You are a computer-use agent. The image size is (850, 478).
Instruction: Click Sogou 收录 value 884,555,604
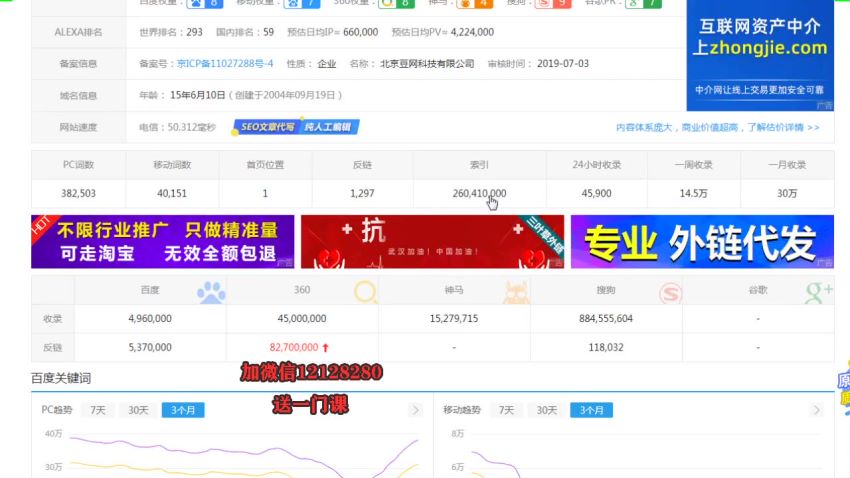pos(606,319)
